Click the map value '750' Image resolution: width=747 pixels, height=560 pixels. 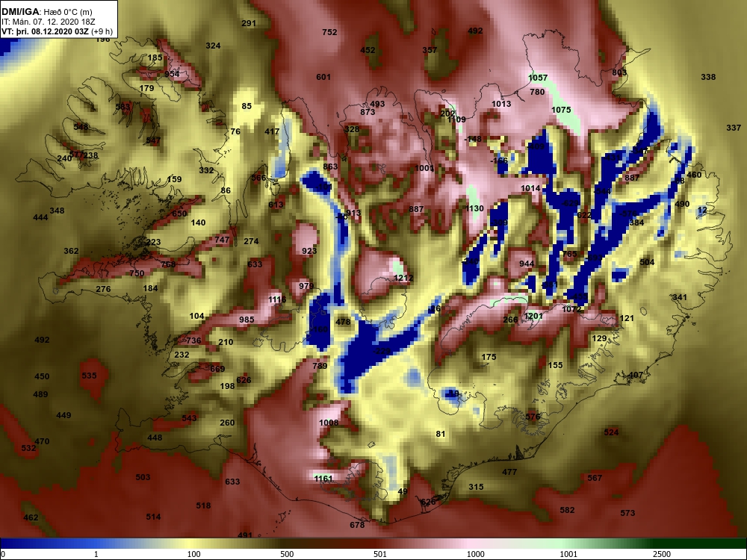[x=137, y=273]
